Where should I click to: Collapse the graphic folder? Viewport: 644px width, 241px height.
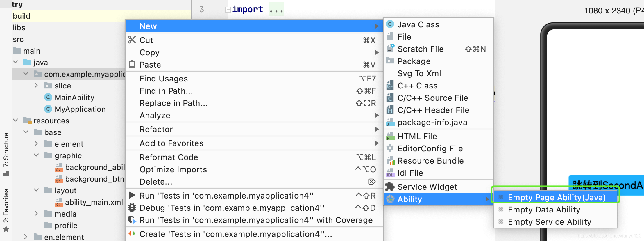coord(36,155)
